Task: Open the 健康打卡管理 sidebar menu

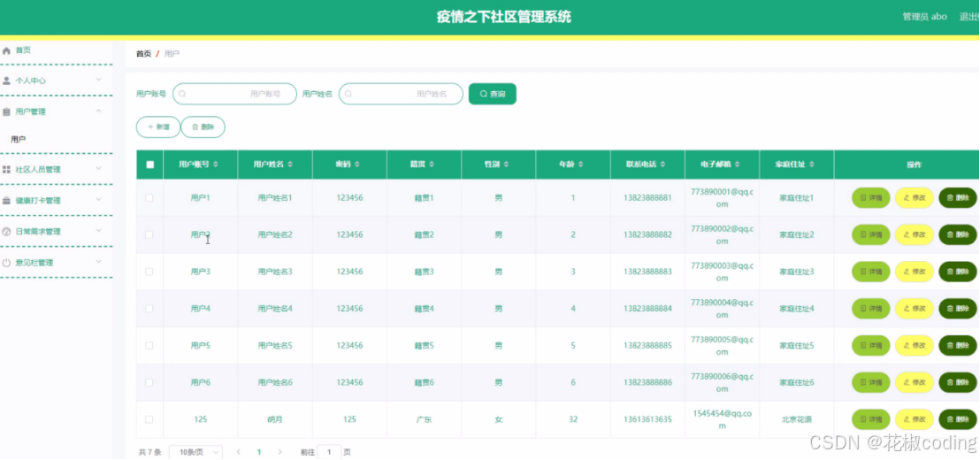Action: pos(57,201)
